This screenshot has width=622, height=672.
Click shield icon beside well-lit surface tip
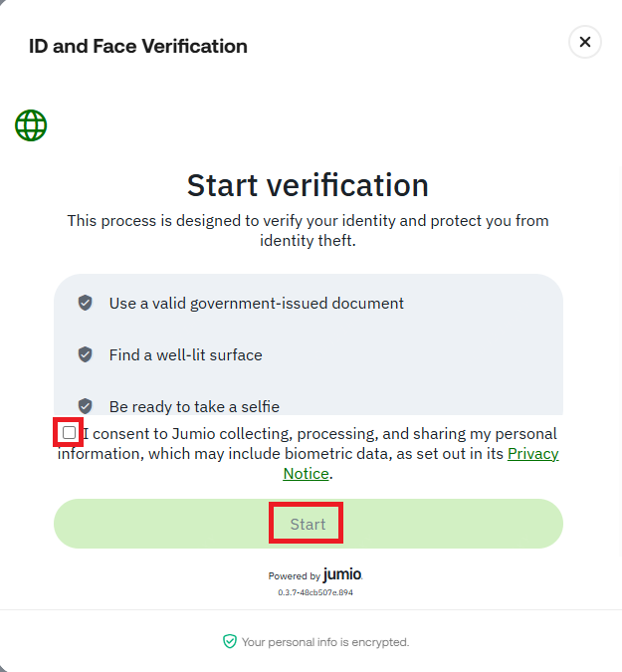tap(86, 354)
